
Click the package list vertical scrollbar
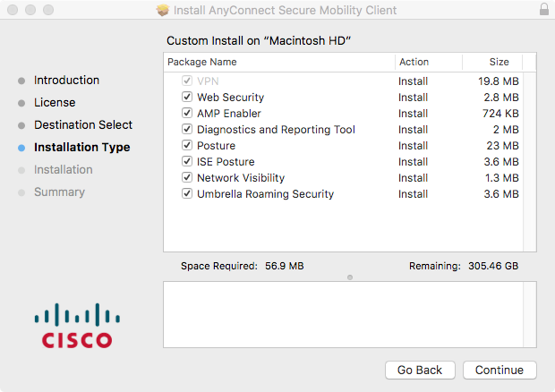pos(530,162)
